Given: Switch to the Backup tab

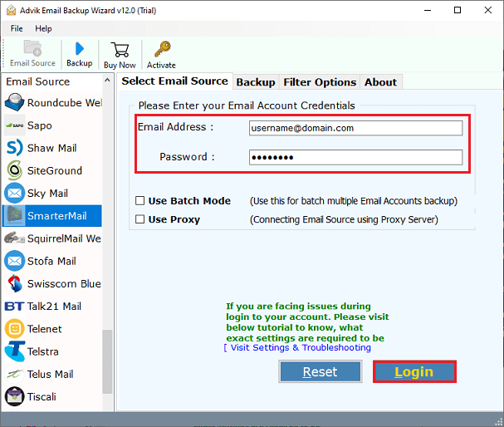Looking at the screenshot, I should point(256,82).
